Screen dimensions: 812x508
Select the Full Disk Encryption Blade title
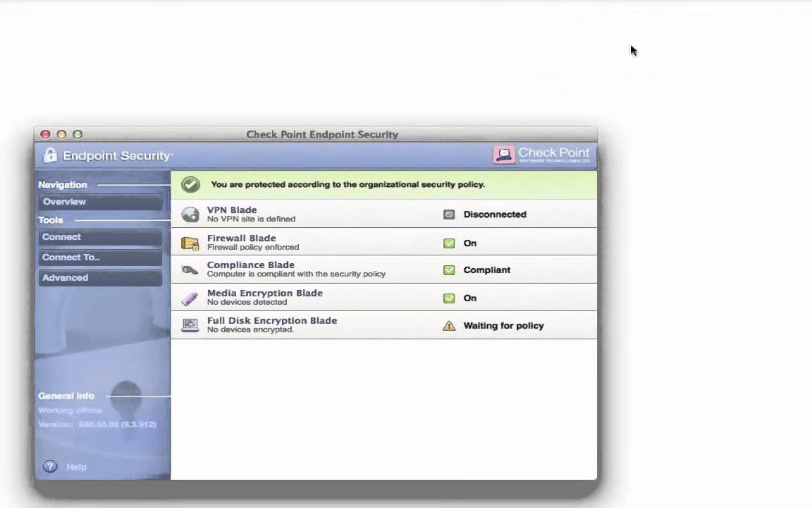click(x=272, y=320)
